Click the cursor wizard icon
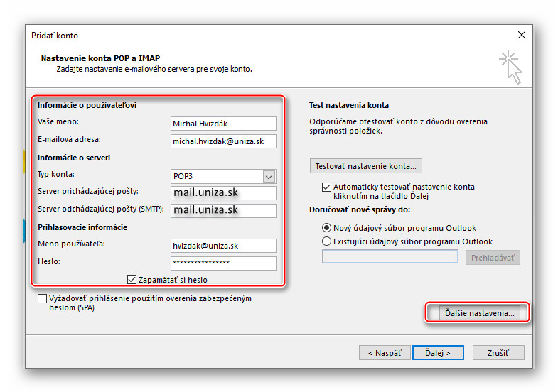The height and width of the screenshot is (392, 558). pyautogui.click(x=510, y=66)
